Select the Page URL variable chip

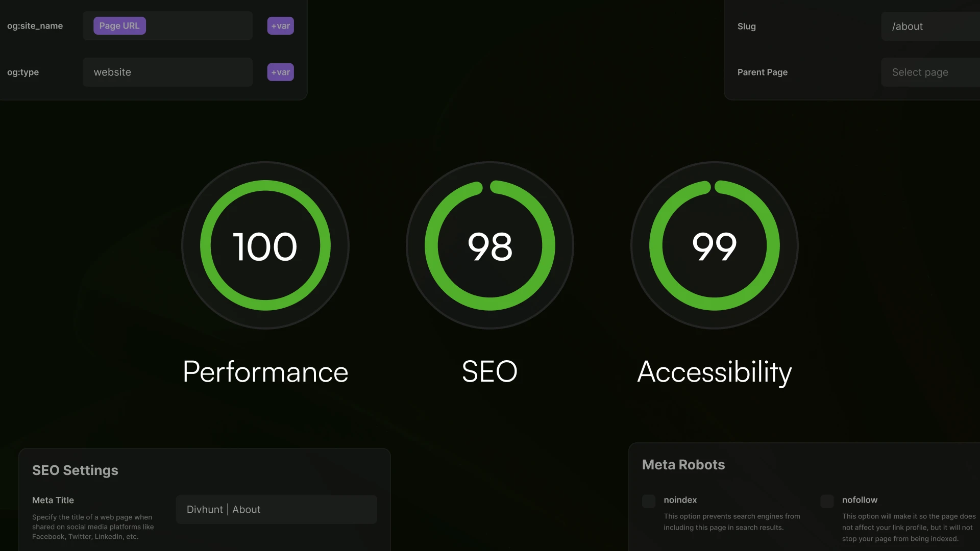(x=119, y=26)
